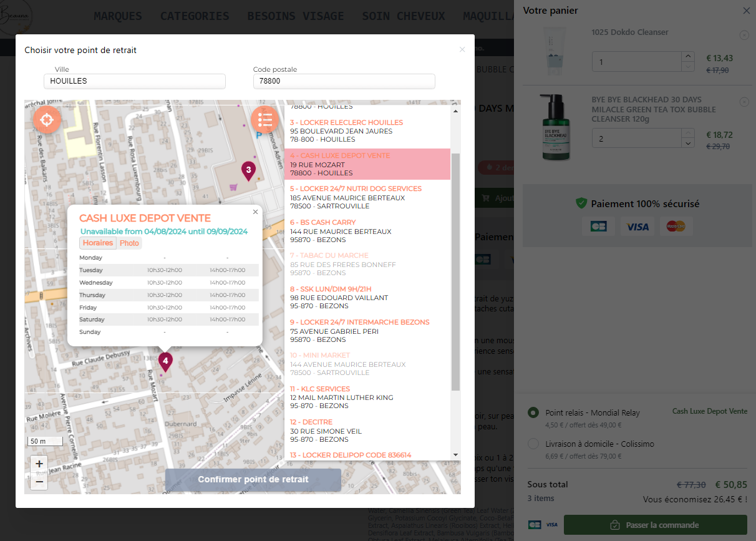Zoom in on the map with plus button
The image size is (756, 541).
39,464
